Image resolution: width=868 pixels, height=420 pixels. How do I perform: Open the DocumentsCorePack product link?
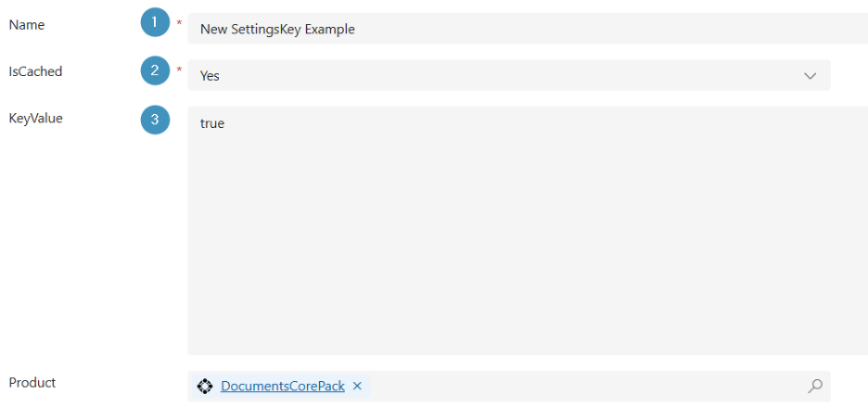tap(282, 386)
